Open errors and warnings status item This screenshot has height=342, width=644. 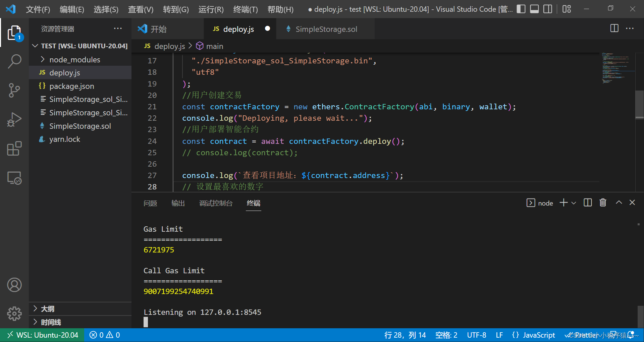click(x=105, y=335)
